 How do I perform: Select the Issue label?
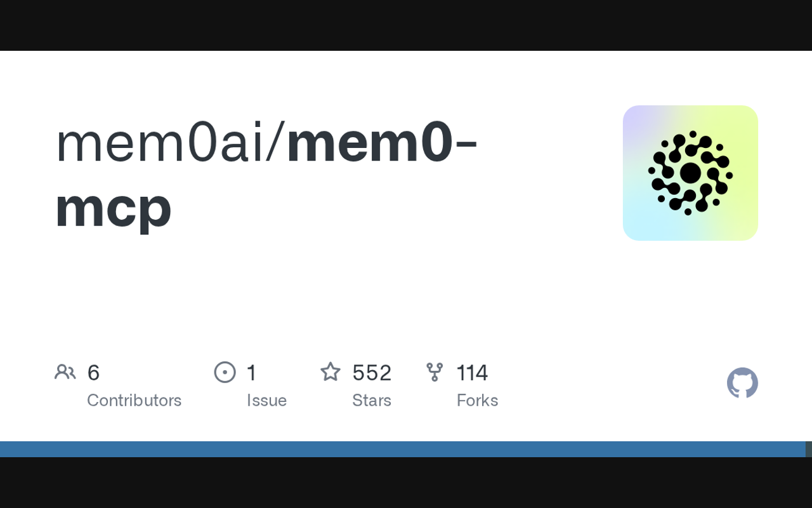(x=266, y=400)
